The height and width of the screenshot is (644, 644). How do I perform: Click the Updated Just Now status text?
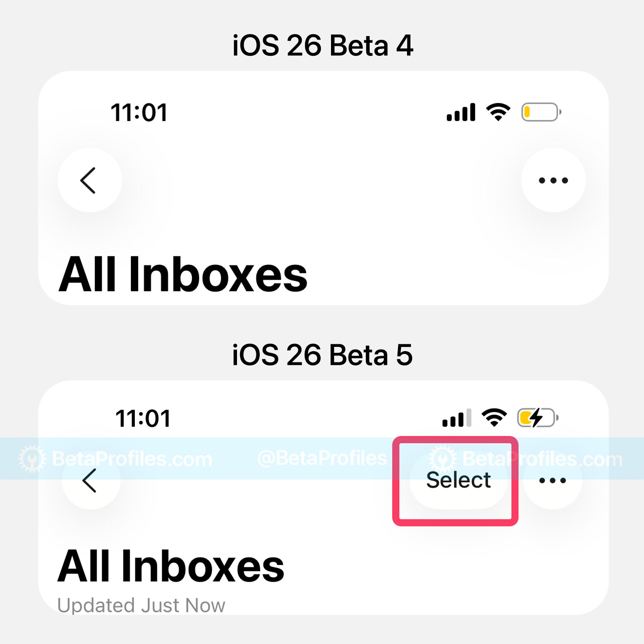(x=141, y=605)
